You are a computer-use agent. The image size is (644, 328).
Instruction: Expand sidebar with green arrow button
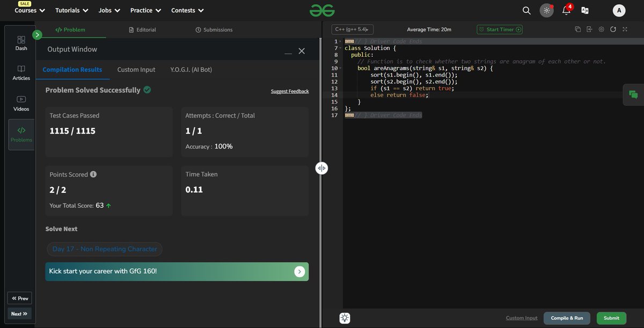[x=37, y=35]
